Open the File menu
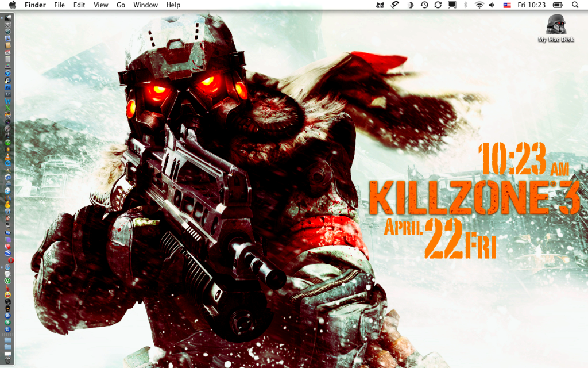 [x=59, y=5]
